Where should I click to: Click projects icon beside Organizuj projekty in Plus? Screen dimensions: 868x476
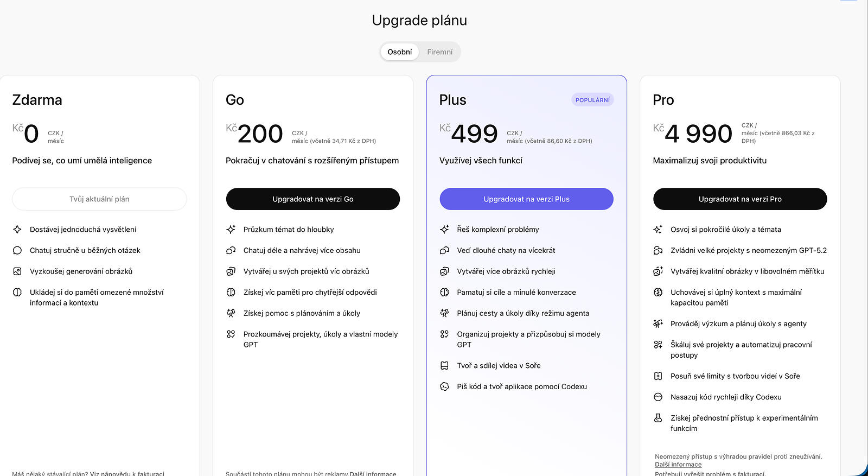coord(444,334)
